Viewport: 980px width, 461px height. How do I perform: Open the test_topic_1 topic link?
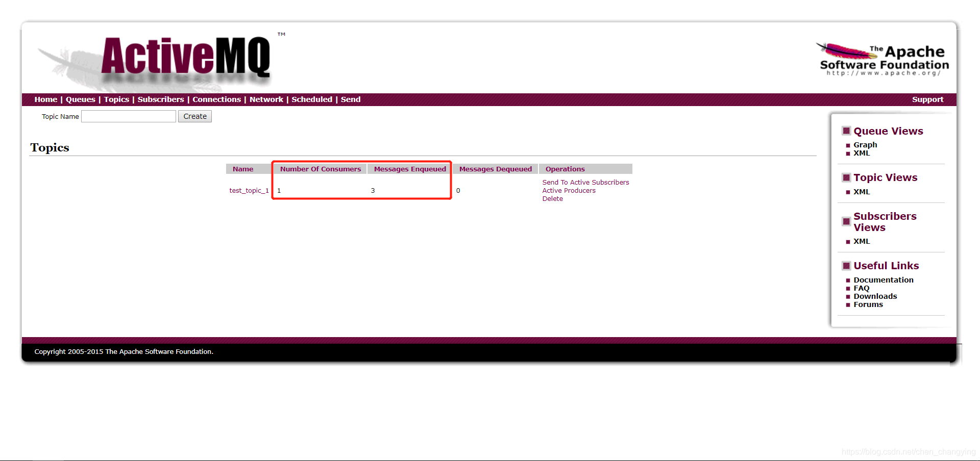(249, 190)
